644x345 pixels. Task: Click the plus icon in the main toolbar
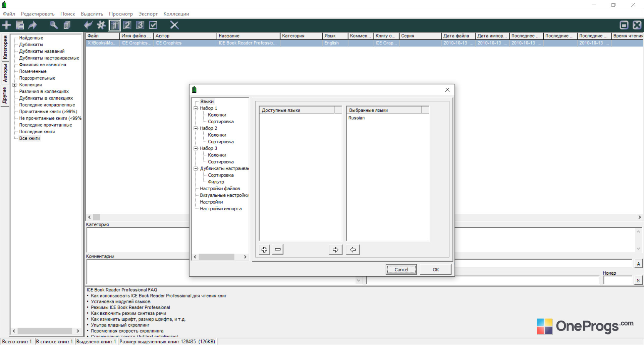click(6, 25)
